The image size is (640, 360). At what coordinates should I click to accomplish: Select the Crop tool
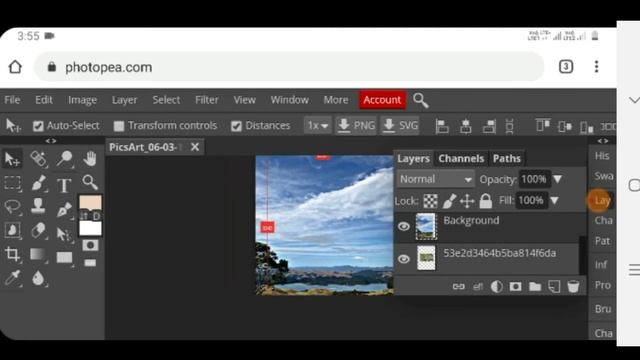point(12,254)
